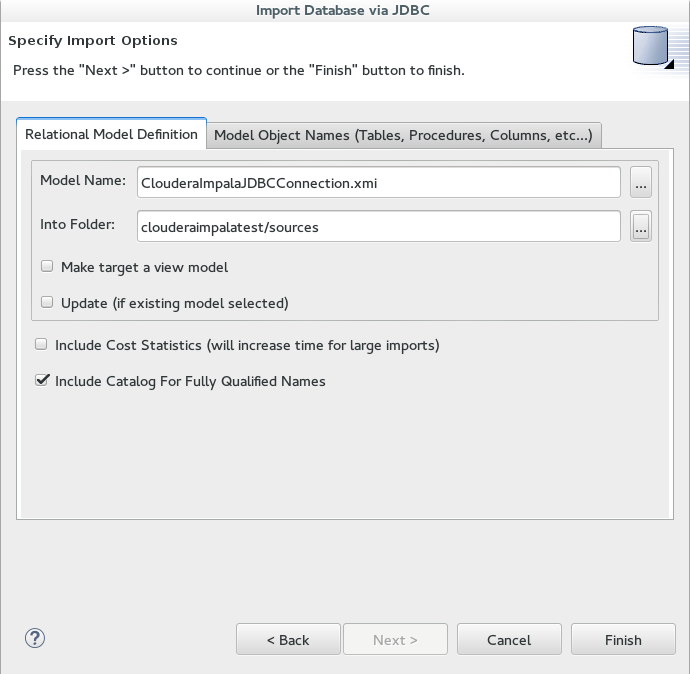690x674 pixels.
Task: Browse for Model Name with ellipsis button
Action: [x=641, y=182]
